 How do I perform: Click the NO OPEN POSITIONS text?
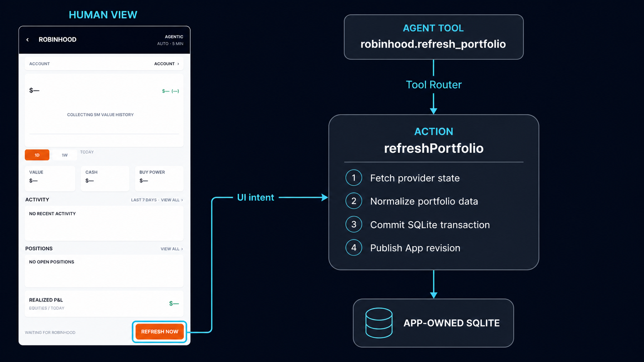52,262
